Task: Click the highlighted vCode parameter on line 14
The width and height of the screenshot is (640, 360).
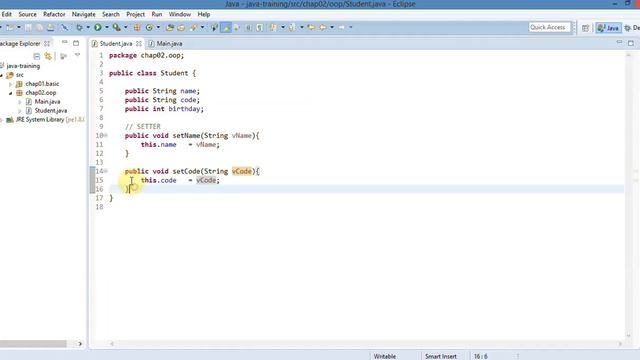Action: click(242, 171)
